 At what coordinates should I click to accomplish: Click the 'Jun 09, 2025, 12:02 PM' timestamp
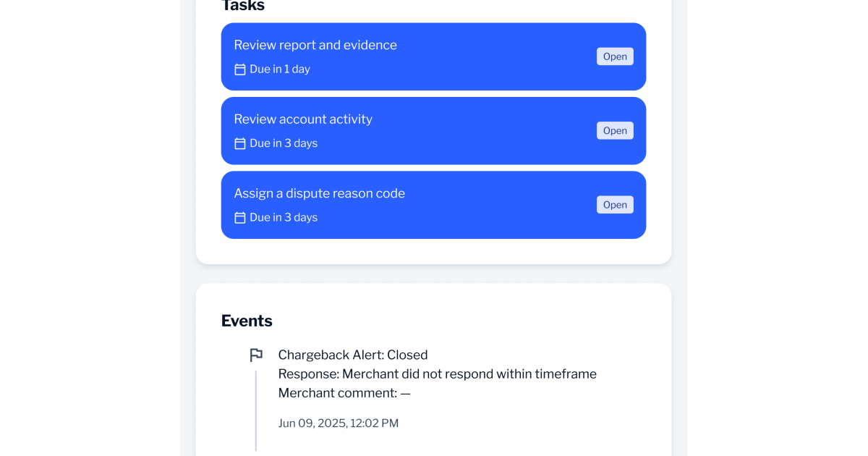pos(339,423)
